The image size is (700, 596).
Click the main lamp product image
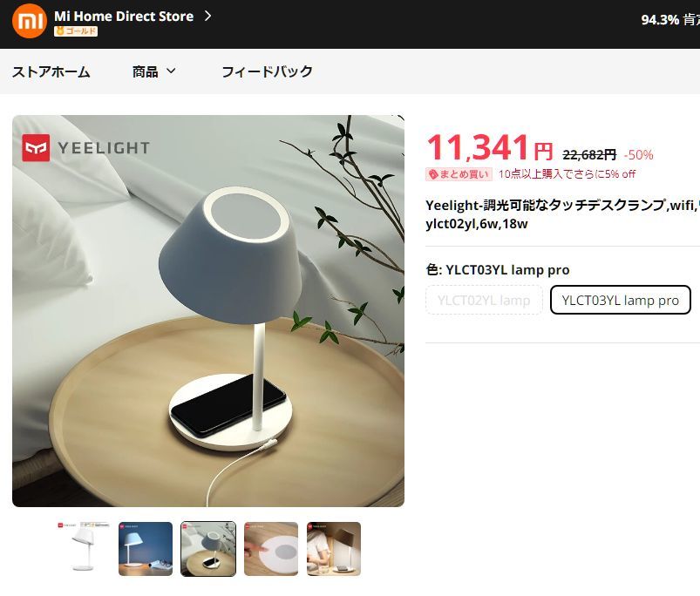[208, 311]
